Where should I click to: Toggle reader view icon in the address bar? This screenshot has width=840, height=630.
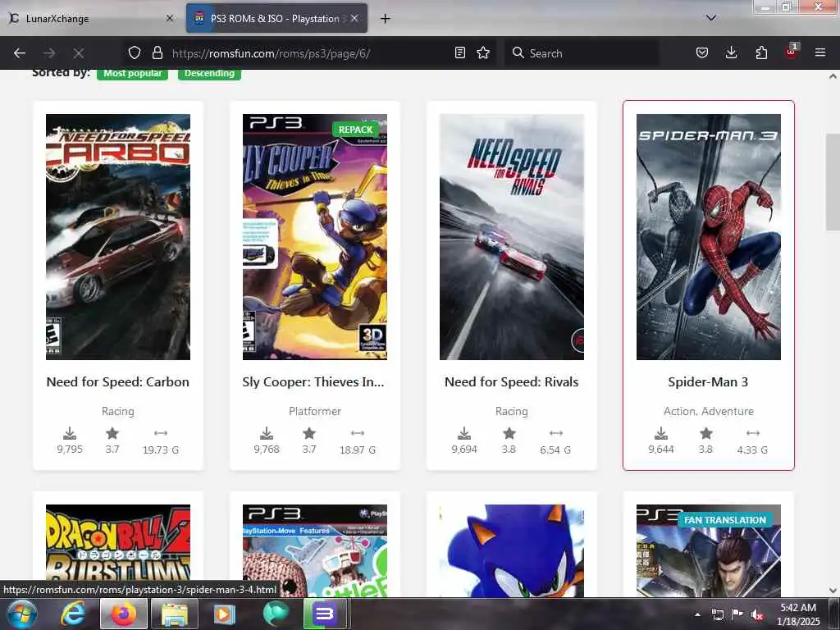[459, 52]
